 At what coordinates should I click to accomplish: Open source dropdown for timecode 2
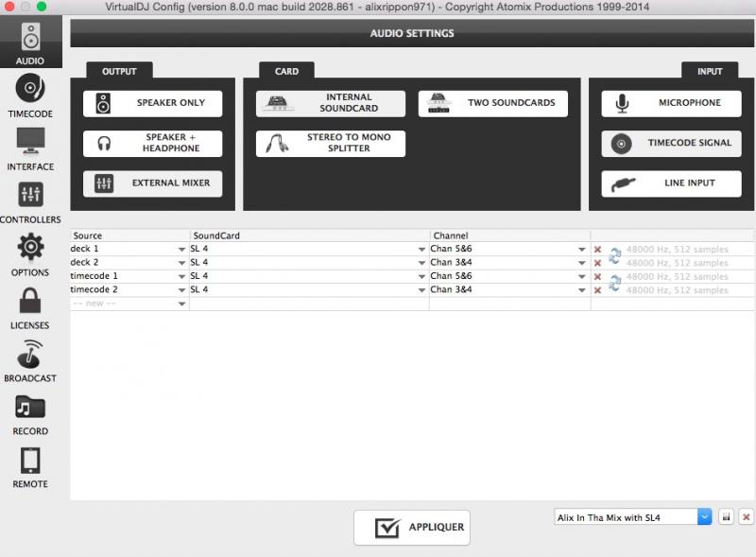(x=181, y=290)
